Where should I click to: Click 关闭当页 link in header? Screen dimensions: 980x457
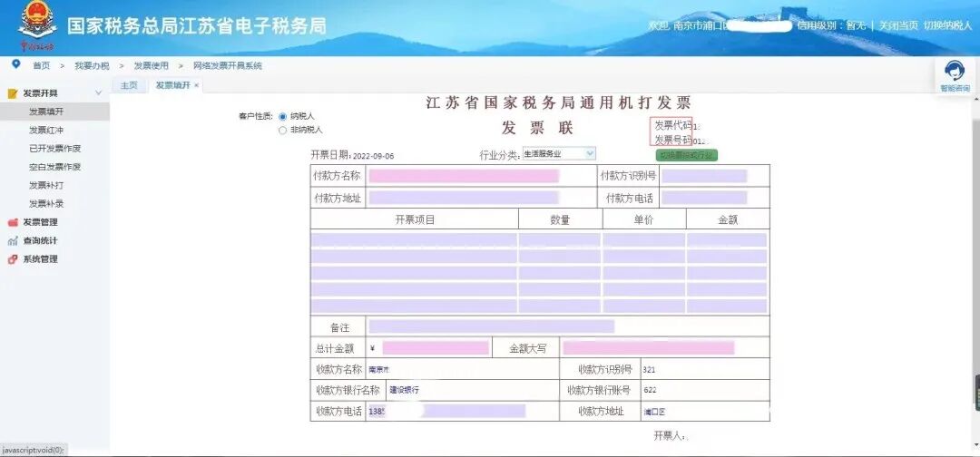898,25
